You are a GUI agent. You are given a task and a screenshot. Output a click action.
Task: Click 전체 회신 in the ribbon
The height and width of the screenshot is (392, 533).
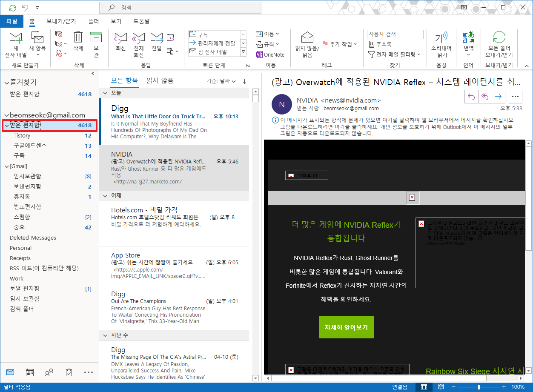click(x=139, y=44)
